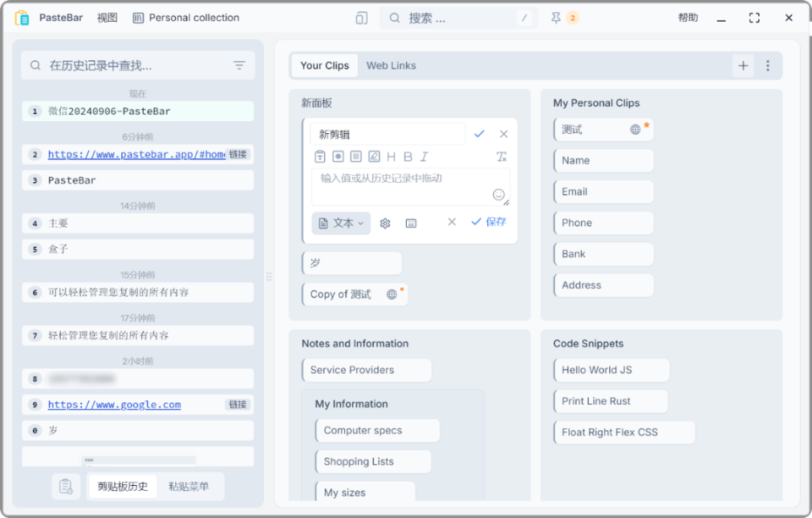Click the Email clip
Screen dimensions: 812x518
click(x=604, y=191)
